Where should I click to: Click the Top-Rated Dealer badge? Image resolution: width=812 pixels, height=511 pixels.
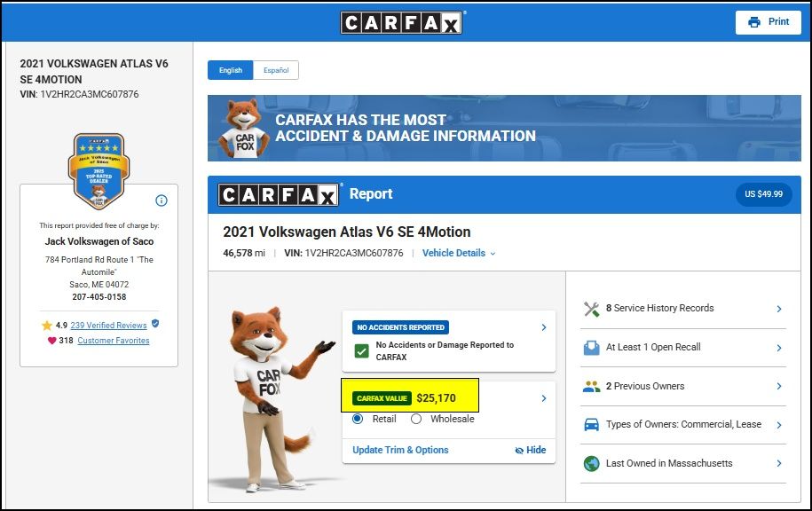[x=99, y=171]
